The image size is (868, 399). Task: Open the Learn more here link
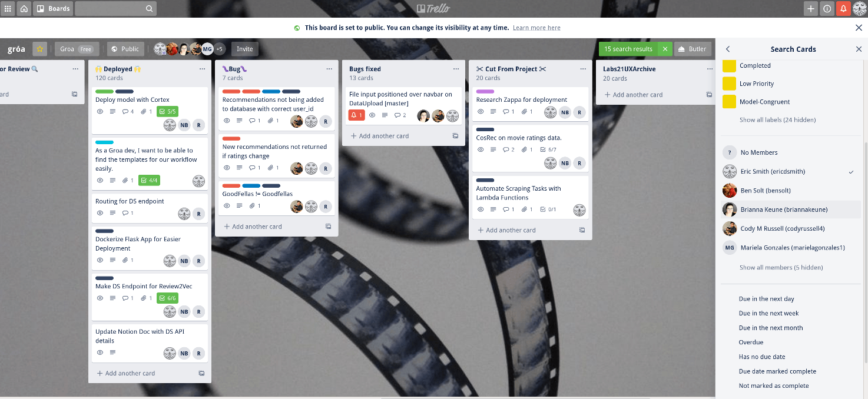536,28
